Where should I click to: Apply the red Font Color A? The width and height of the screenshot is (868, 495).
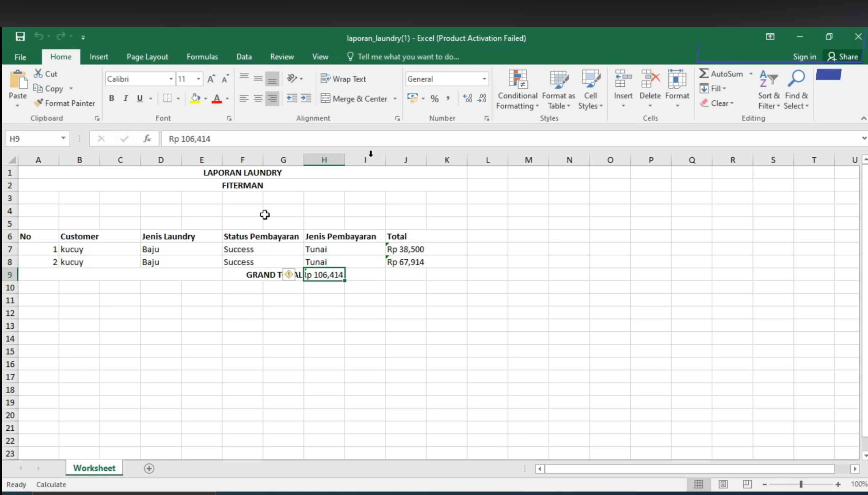[216, 99]
